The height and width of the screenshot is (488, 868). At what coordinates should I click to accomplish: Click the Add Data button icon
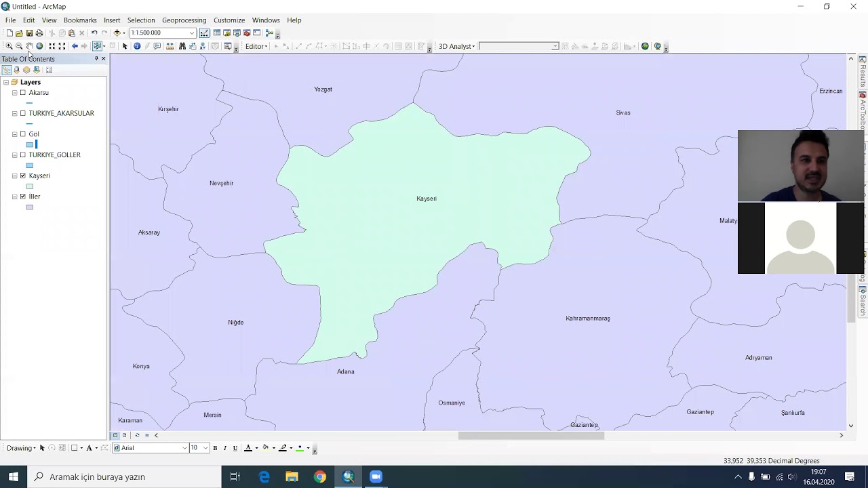pos(117,33)
